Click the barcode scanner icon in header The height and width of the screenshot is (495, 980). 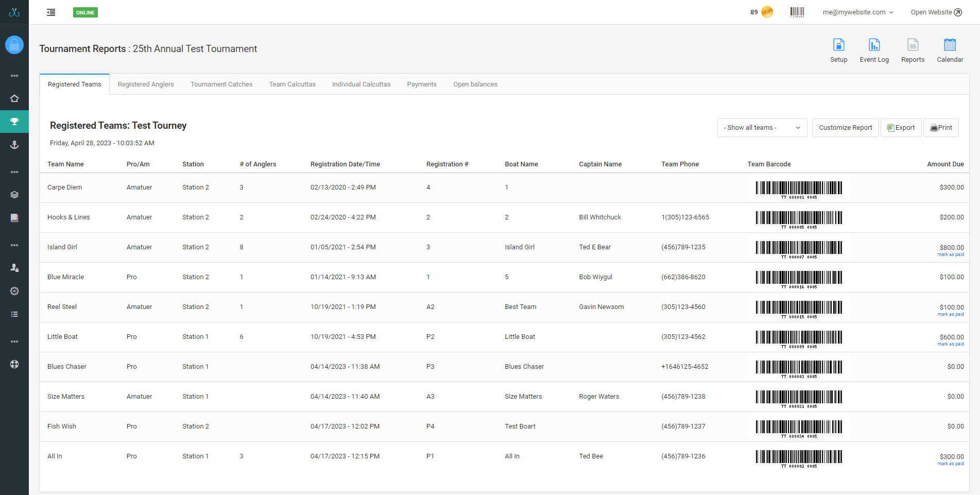click(x=797, y=12)
